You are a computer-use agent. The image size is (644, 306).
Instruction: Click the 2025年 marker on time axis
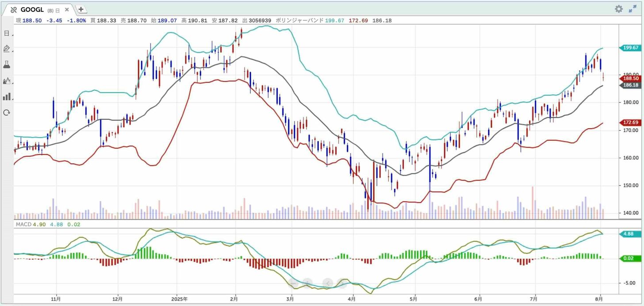[179, 299]
